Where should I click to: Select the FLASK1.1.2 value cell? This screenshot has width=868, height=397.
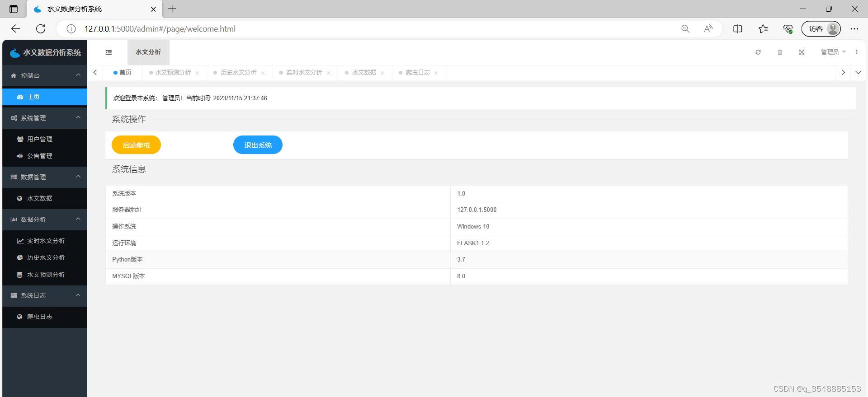[x=649, y=243]
